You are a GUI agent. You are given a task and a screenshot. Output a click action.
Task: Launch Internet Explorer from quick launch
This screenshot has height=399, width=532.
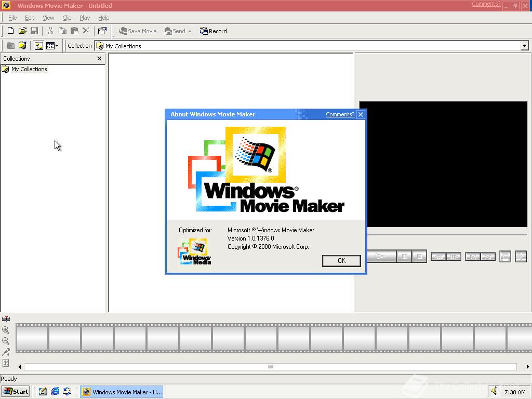[x=55, y=392]
